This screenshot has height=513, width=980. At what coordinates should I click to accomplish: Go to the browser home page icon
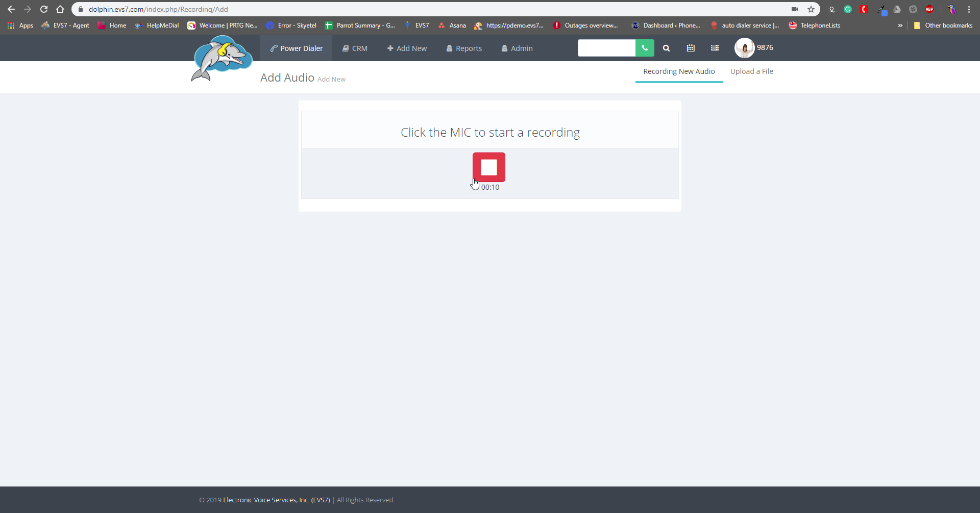pos(60,9)
